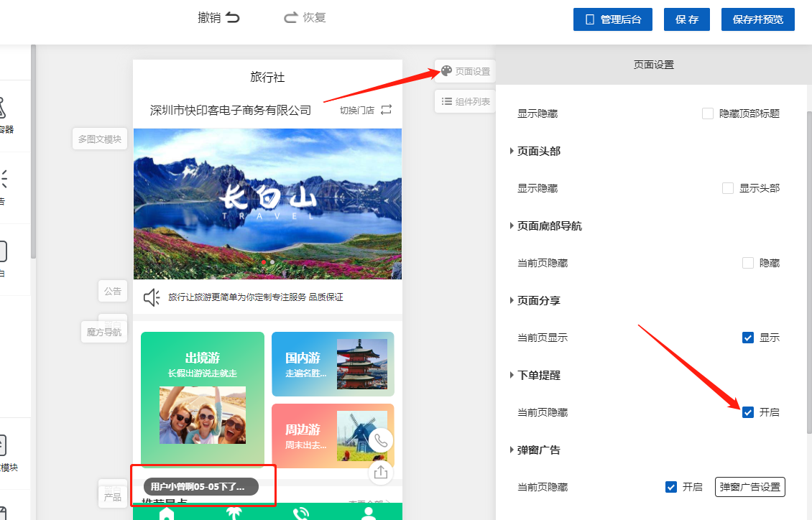Open the 页面设置 tab
Screen dimensions: 812x520
465,71
